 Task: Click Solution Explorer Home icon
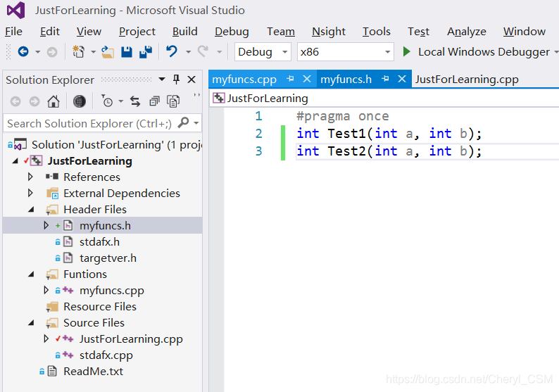tap(54, 101)
